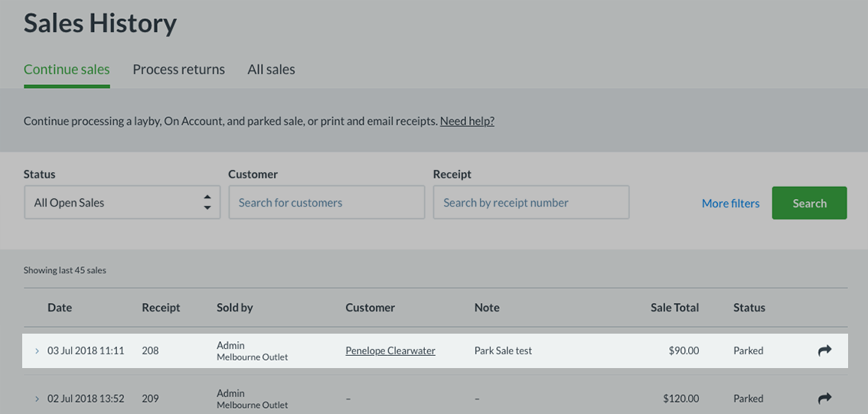Click continue sale arrow for receipt 209
This screenshot has width=868, height=414.
(x=824, y=398)
